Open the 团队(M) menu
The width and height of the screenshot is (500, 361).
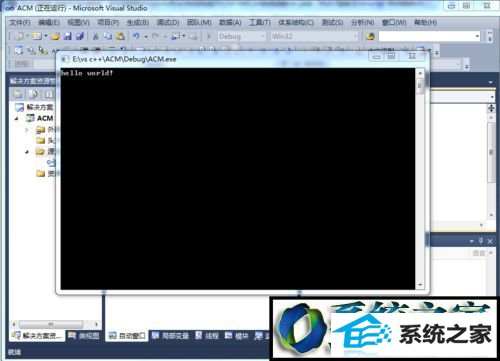(x=199, y=23)
